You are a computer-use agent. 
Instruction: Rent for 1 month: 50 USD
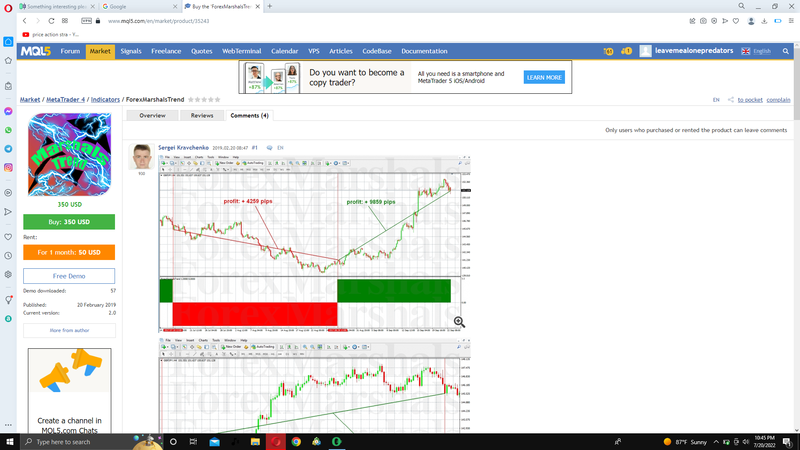[69, 252]
